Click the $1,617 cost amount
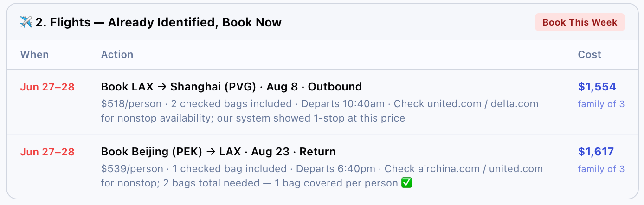Viewport: 644px width, 205px height. pos(596,152)
